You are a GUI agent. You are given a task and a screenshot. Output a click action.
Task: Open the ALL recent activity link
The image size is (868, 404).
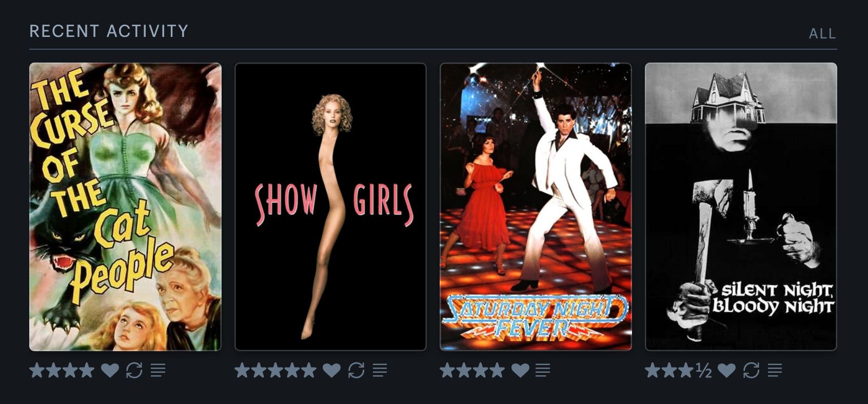pos(822,34)
